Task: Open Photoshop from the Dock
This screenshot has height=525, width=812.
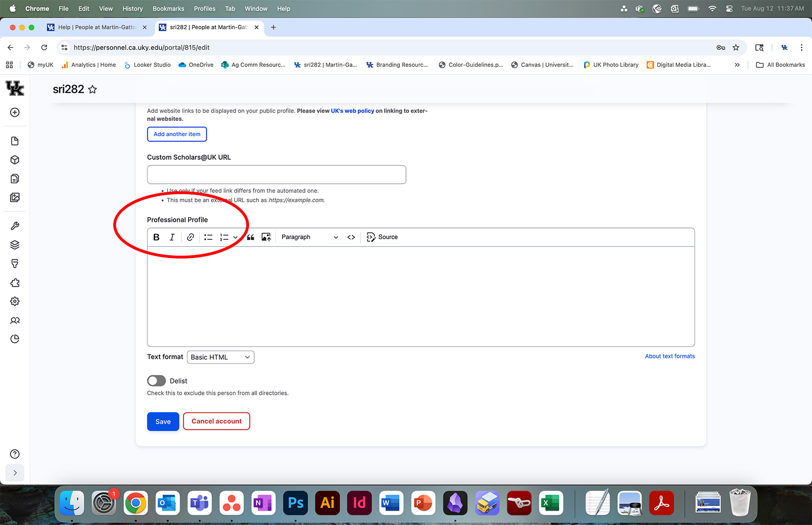Action: pyautogui.click(x=296, y=503)
